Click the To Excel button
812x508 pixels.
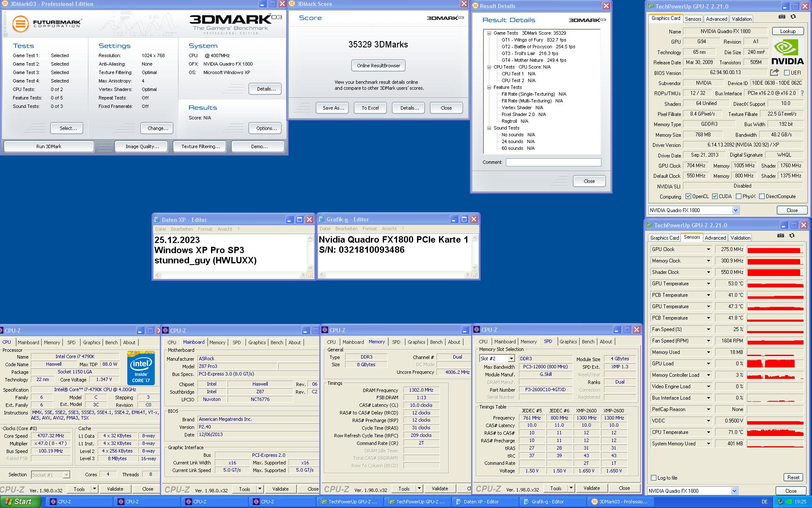tap(370, 108)
